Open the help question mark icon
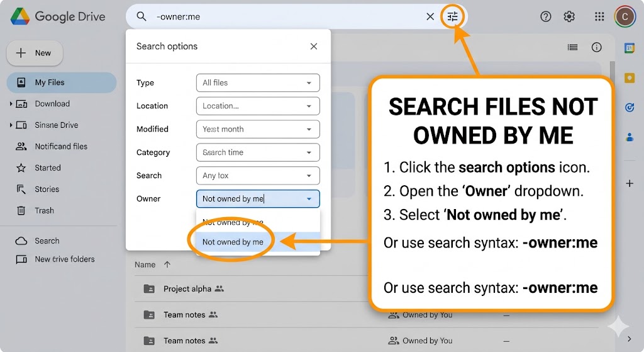 tap(545, 16)
